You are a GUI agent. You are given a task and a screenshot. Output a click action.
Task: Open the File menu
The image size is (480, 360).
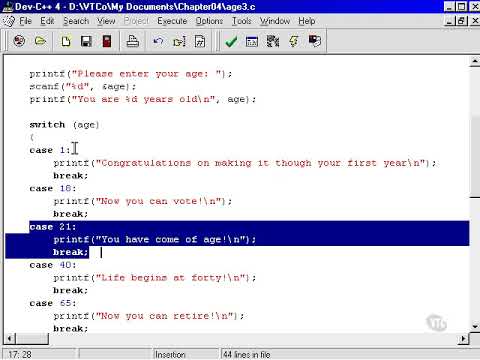(25, 21)
